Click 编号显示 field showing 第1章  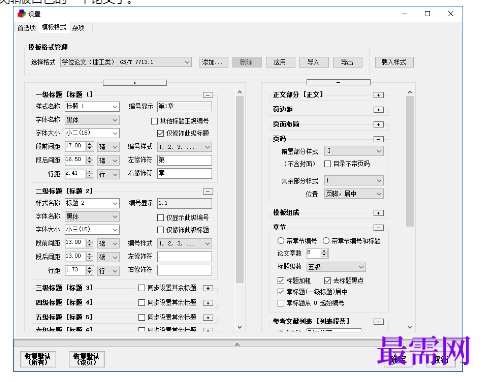pyautogui.click(x=184, y=106)
